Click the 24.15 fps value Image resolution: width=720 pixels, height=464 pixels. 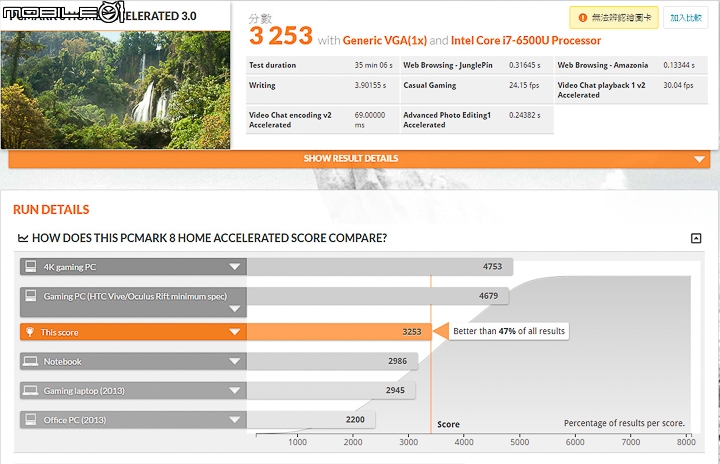[524, 85]
